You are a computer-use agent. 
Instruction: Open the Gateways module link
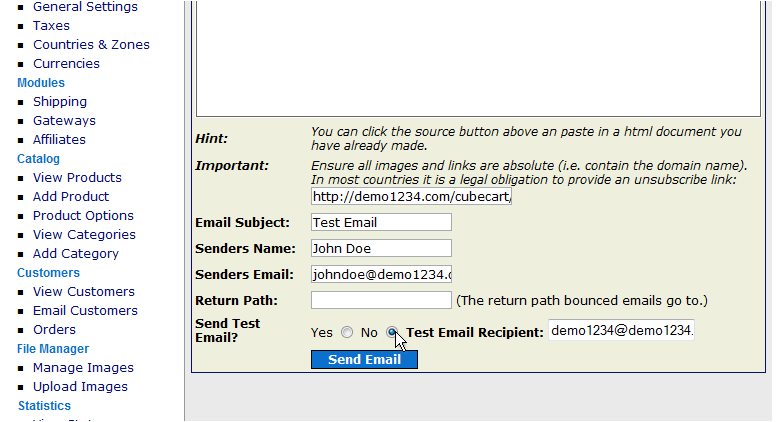click(64, 121)
